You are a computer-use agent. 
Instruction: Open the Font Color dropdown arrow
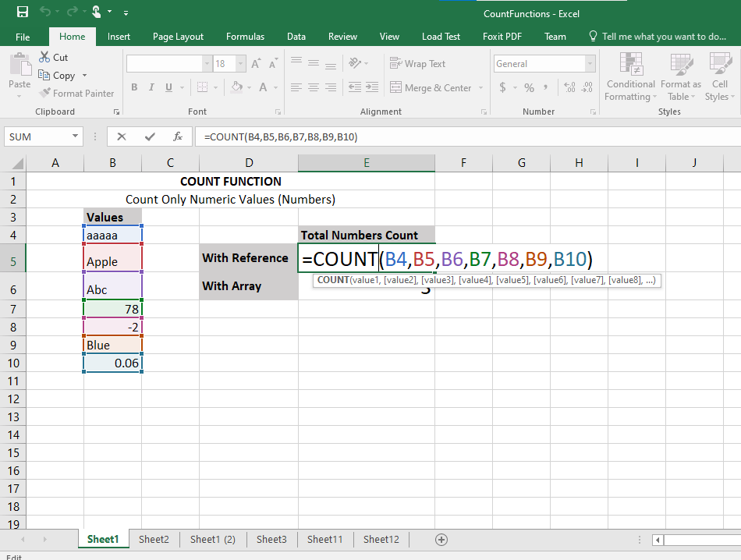click(276, 87)
